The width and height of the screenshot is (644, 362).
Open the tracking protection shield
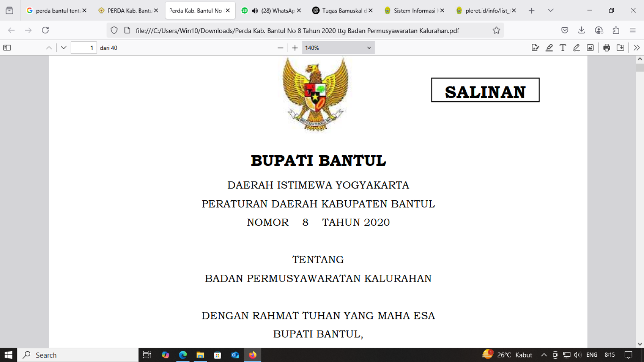114,31
